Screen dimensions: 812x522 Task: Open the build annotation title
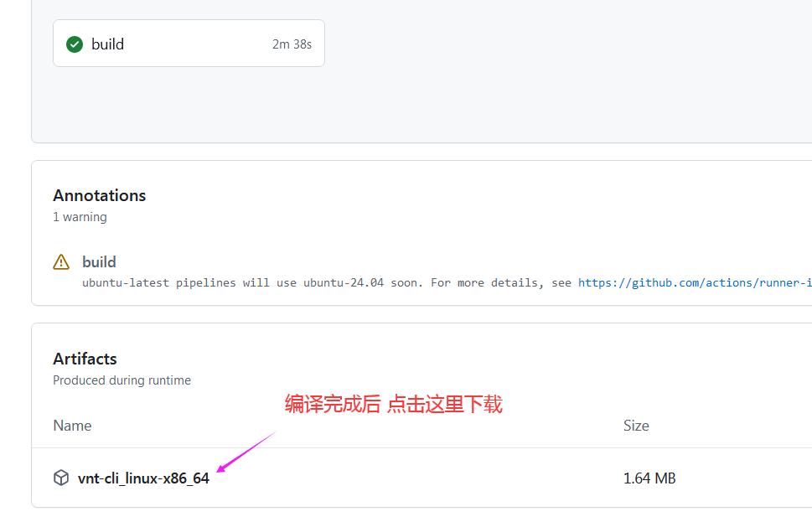[x=99, y=262]
